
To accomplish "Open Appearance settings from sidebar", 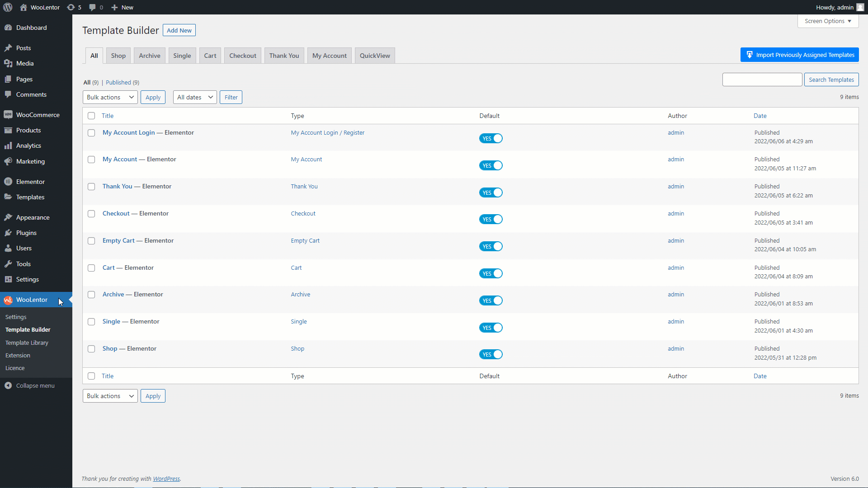I will point(32,217).
